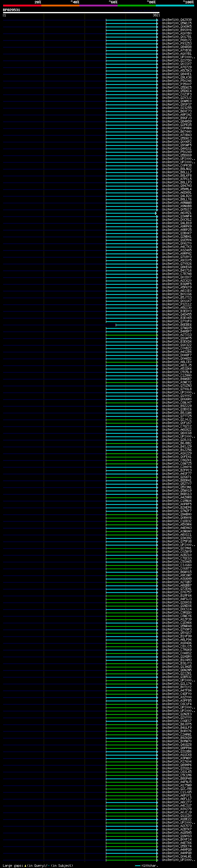Select the UniRef100_Q9SP37 label

click(x=177, y=104)
